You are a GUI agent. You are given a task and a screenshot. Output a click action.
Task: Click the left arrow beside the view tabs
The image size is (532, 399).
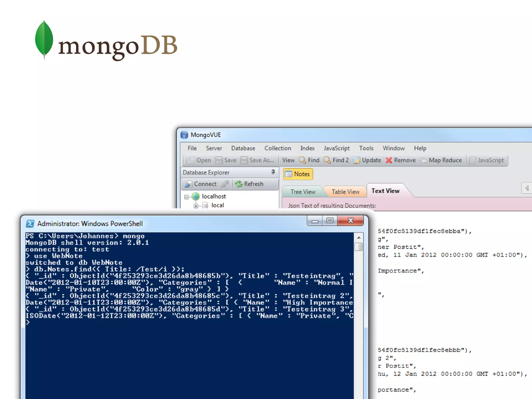tap(527, 188)
